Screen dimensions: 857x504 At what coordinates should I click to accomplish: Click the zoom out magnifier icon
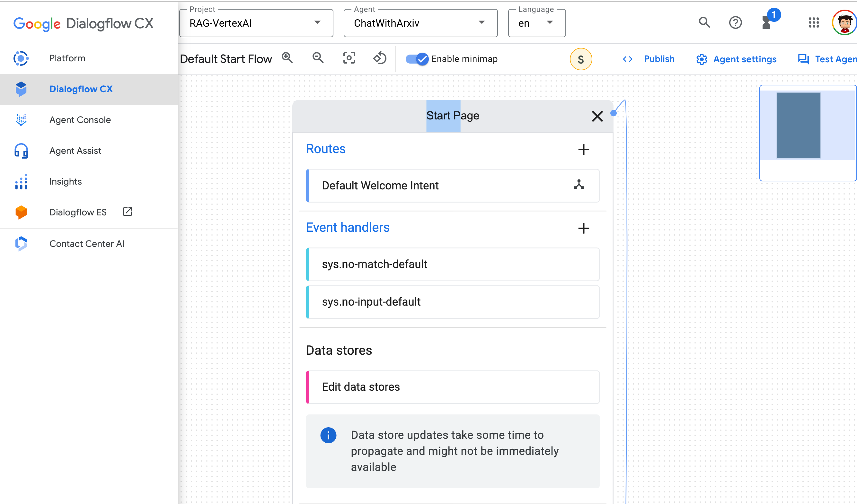(x=318, y=58)
